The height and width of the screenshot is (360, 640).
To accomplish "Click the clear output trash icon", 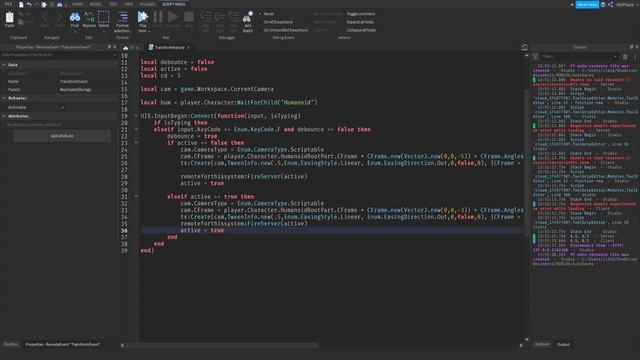I will coord(625,57).
